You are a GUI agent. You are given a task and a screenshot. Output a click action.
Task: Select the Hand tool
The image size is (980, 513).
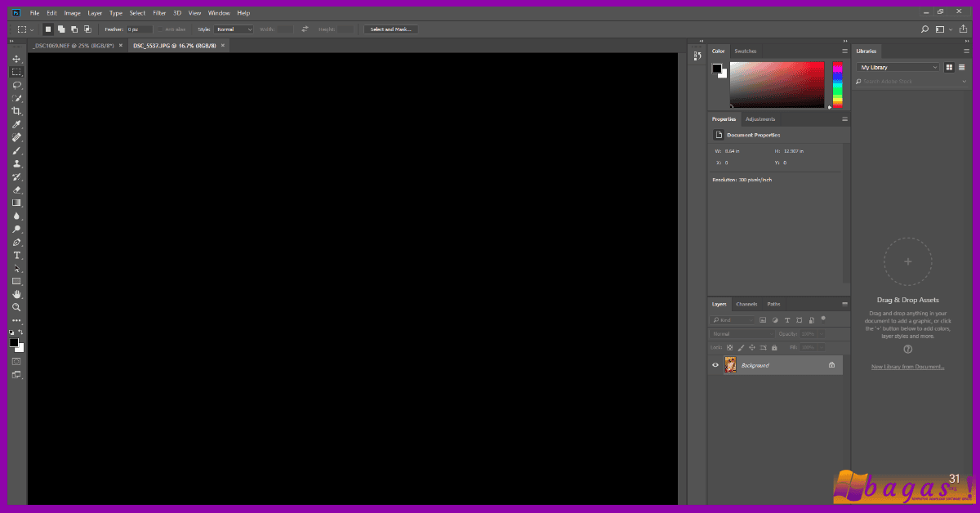coord(16,294)
